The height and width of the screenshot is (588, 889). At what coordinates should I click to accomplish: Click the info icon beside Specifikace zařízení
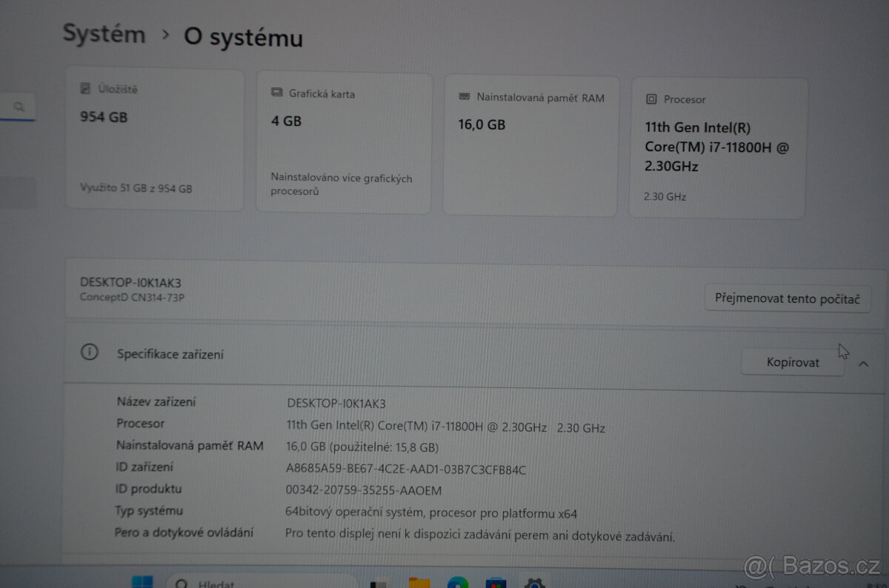point(90,353)
